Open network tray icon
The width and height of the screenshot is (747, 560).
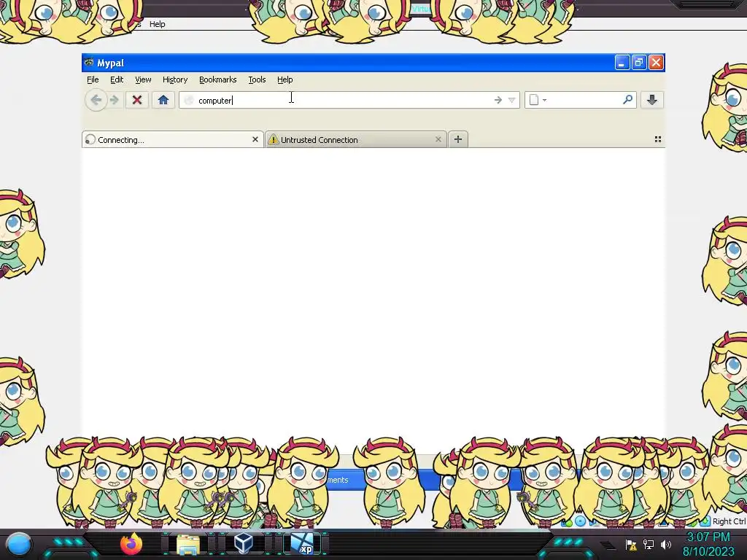point(649,544)
